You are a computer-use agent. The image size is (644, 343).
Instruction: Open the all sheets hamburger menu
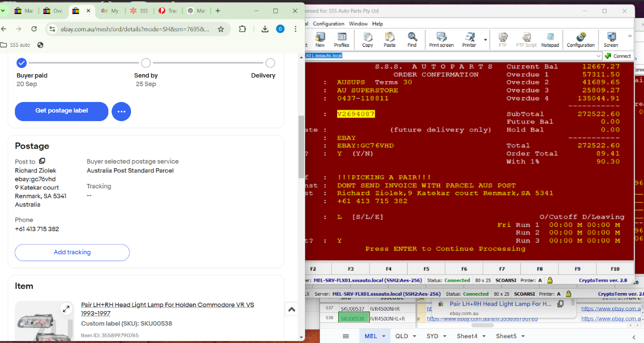(345, 336)
